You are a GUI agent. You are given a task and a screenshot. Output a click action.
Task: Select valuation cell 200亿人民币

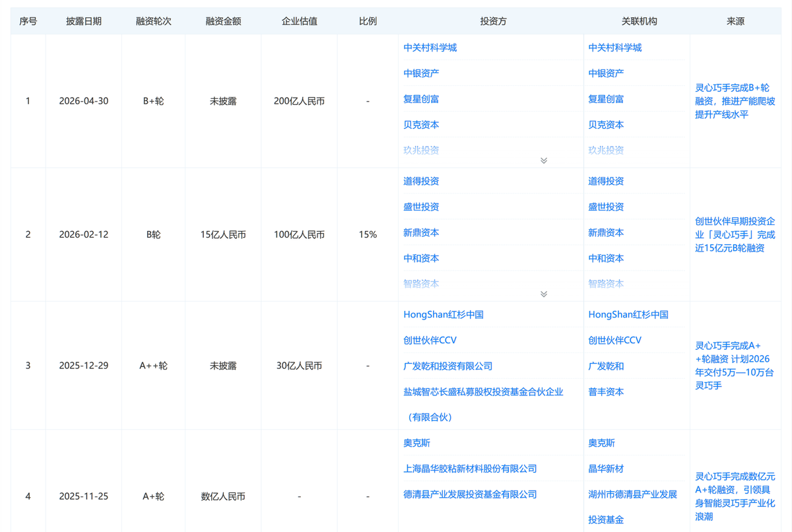pyautogui.click(x=300, y=101)
